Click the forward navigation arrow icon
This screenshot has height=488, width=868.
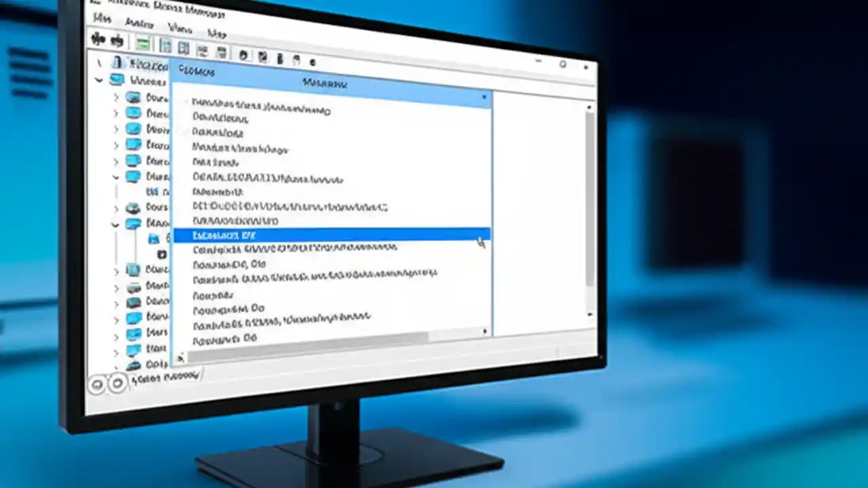[x=117, y=40]
